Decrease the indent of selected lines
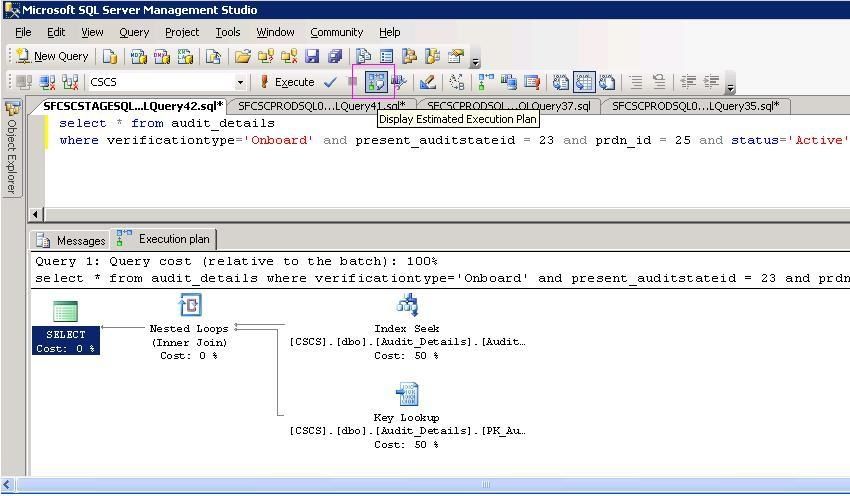The height and width of the screenshot is (496, 850). coord(688,82)
